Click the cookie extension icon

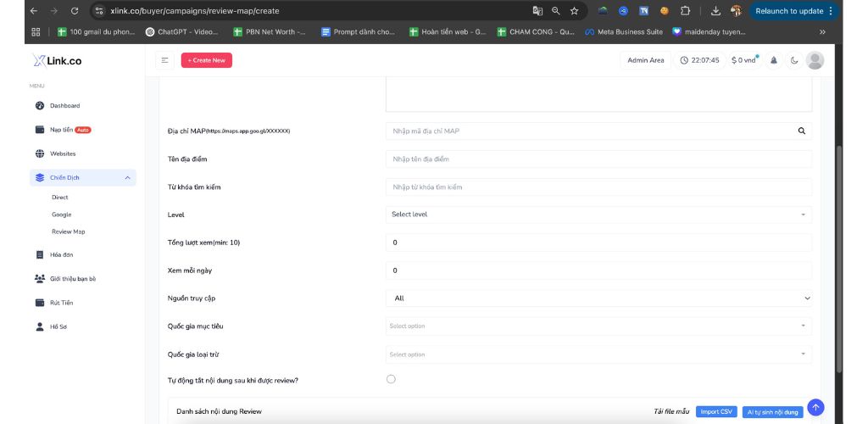(665, 10)
